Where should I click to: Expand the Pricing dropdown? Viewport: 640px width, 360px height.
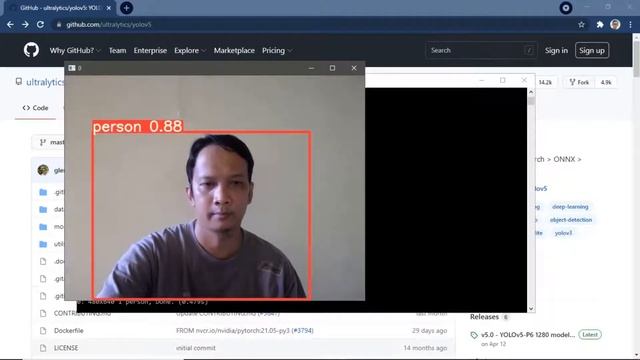277,51
